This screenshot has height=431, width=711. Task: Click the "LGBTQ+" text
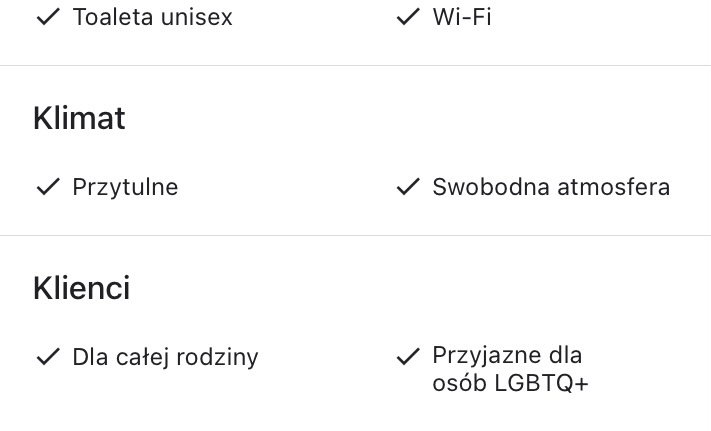pos(542,383)
